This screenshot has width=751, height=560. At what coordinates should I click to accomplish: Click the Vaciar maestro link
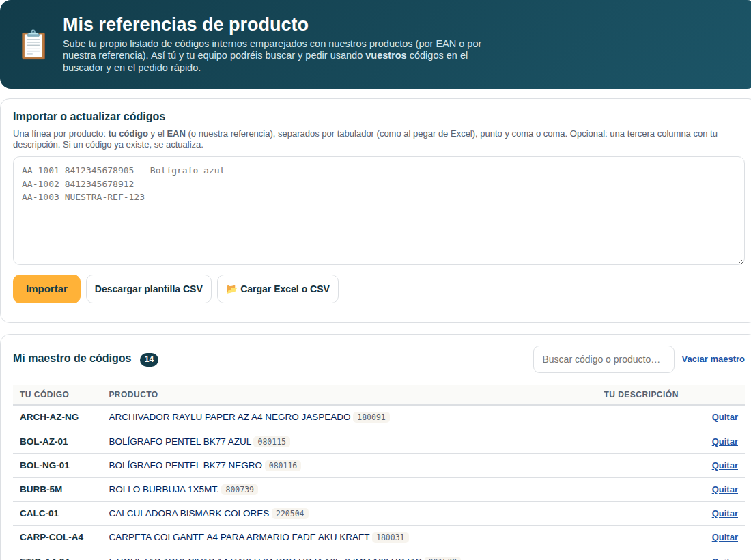tap(713, 359)
